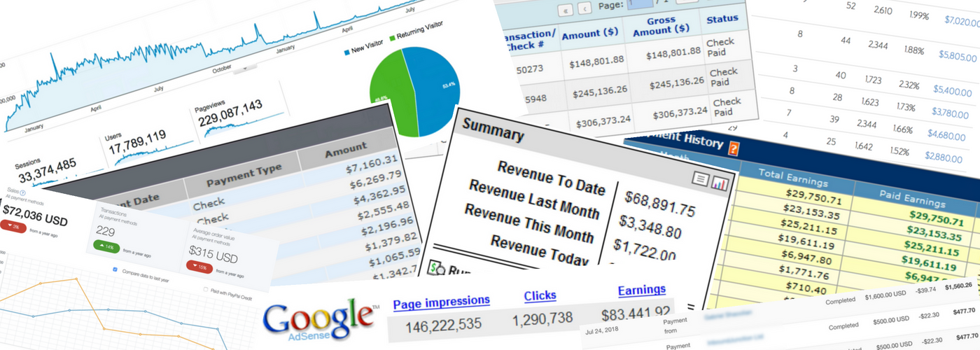Click the Summary panel title
Viewport: 980px width, 350px height.
[x=493, y=131]
